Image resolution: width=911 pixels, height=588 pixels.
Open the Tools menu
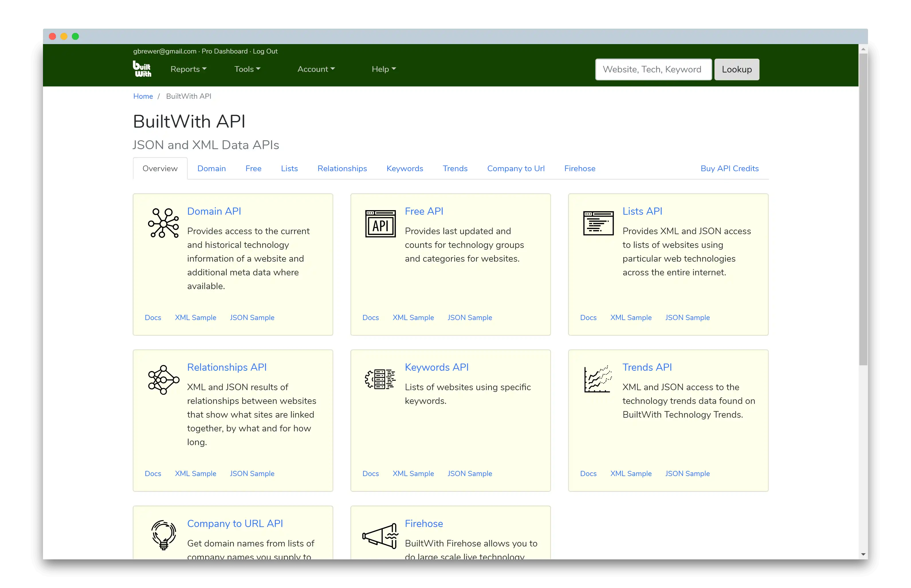(x=247, y=69)
